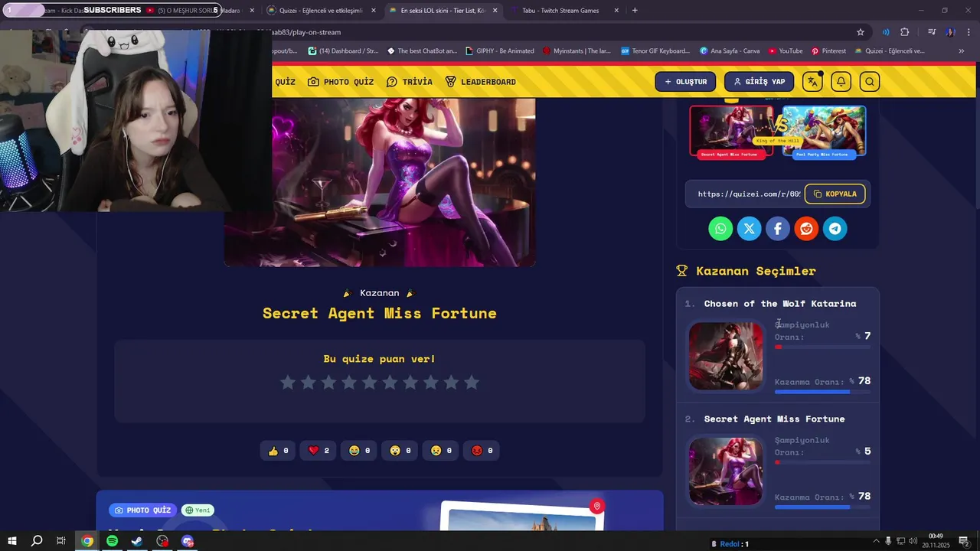Share result on X (Twitter)

tap(749, 229)
